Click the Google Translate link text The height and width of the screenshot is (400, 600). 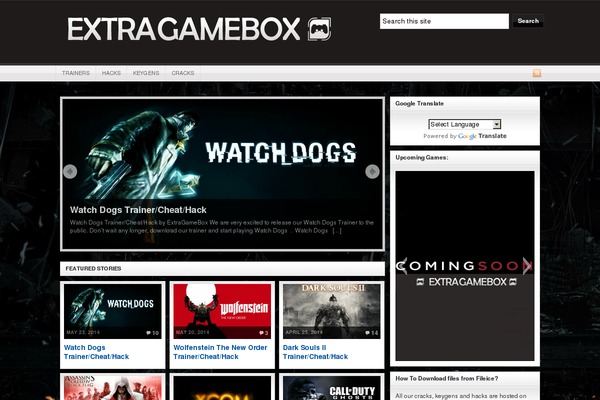click(x=482, y=136)
